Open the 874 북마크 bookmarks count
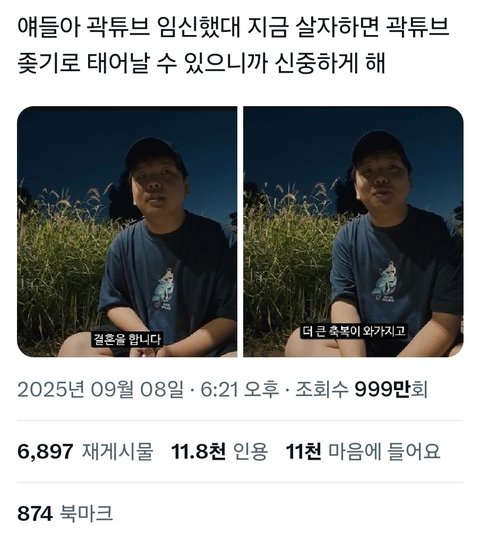Viewport: 480px width, 541px height. pos(65,513)
